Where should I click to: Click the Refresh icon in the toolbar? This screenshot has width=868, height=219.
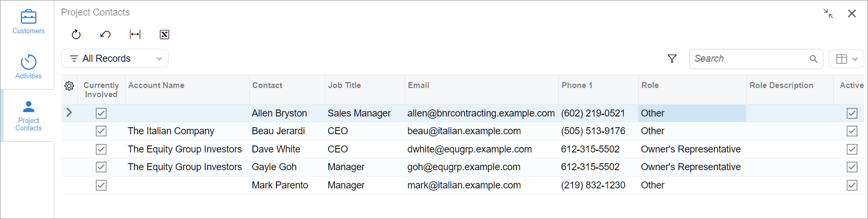point(76,34)
